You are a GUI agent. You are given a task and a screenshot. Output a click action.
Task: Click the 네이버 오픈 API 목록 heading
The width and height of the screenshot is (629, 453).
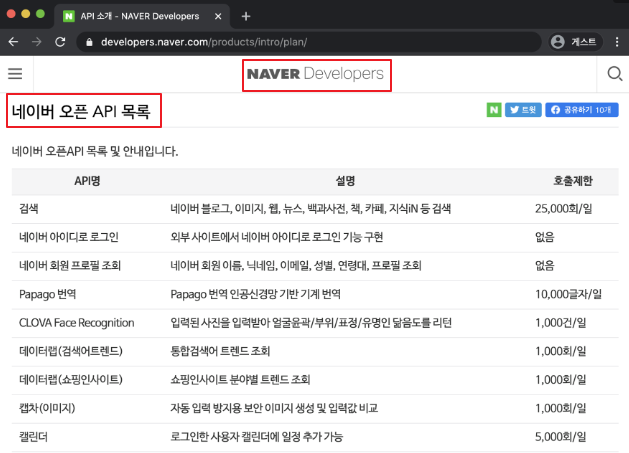(81, 111)
